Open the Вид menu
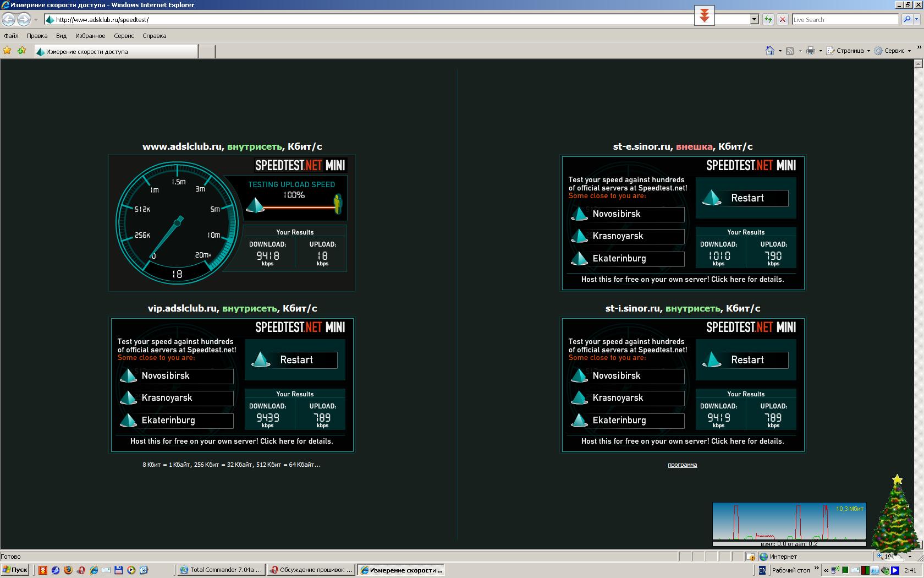 61,36
